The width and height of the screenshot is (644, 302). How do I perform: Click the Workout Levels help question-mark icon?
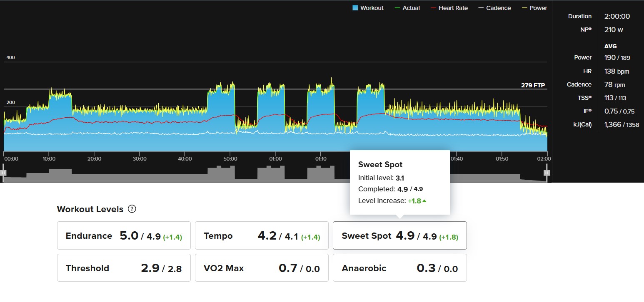click(132, 209)
